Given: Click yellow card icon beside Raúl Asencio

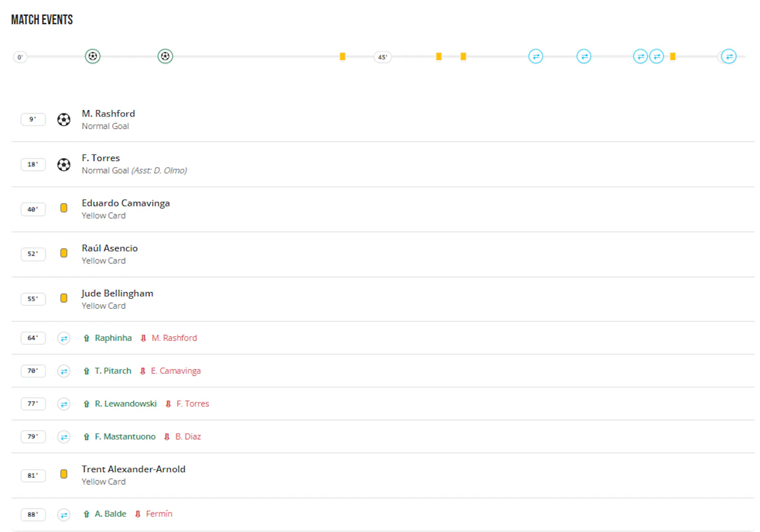Looking at the screenshot, I should click(x=64, y=253).
